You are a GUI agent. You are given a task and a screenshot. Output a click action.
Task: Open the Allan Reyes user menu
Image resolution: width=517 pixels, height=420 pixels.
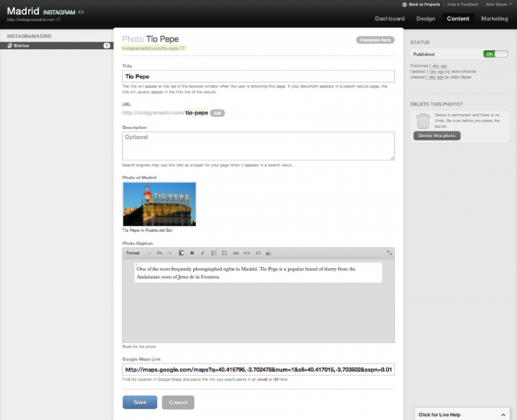(x=498, y=5)
